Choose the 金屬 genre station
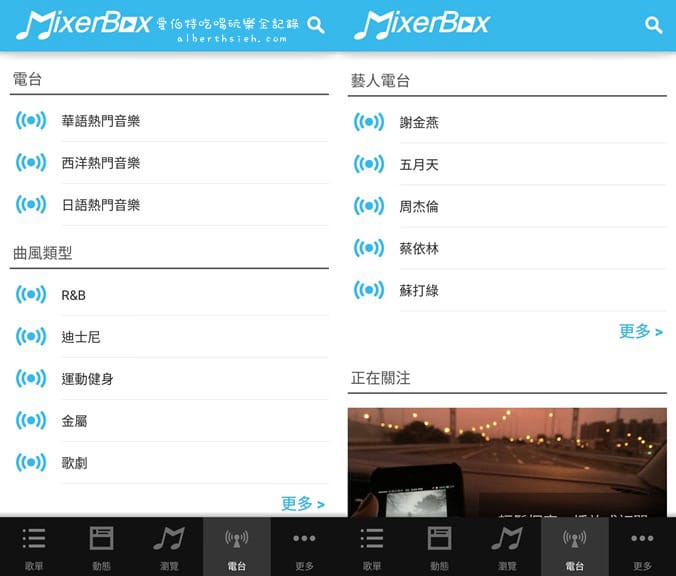 tap(169, 420)
